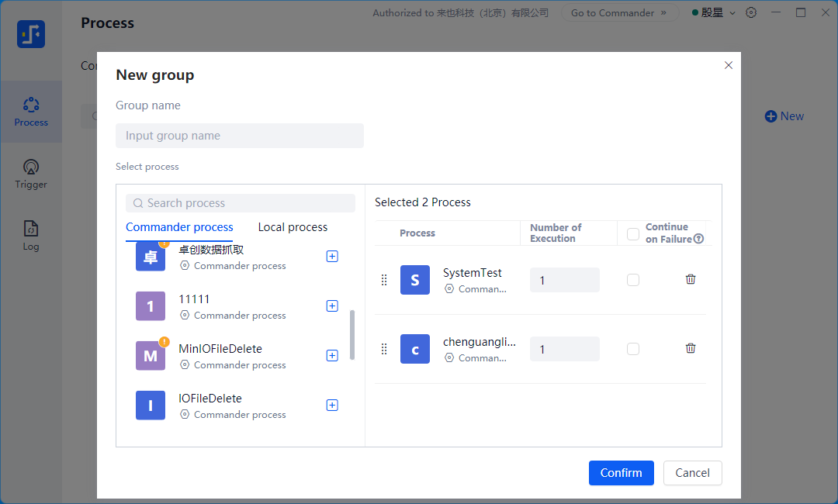The width and height of the screenshot is (838, 504).
Task: Open Continue on Failure help tooltip icon
Action: coord(698,239)
